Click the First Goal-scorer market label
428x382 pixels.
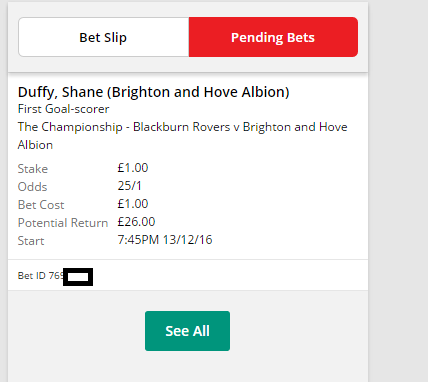coord(63,109)
